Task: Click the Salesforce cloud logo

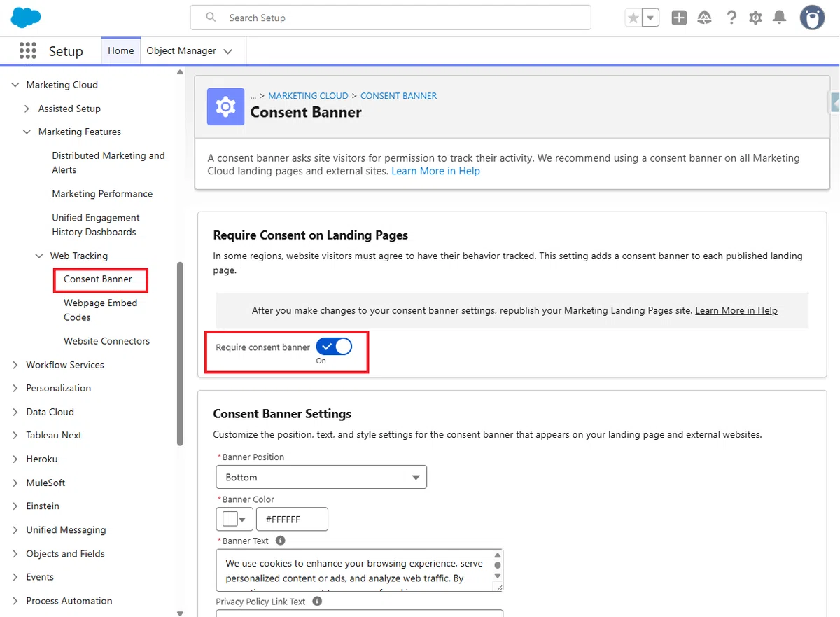Action: (x=26, y=18)
